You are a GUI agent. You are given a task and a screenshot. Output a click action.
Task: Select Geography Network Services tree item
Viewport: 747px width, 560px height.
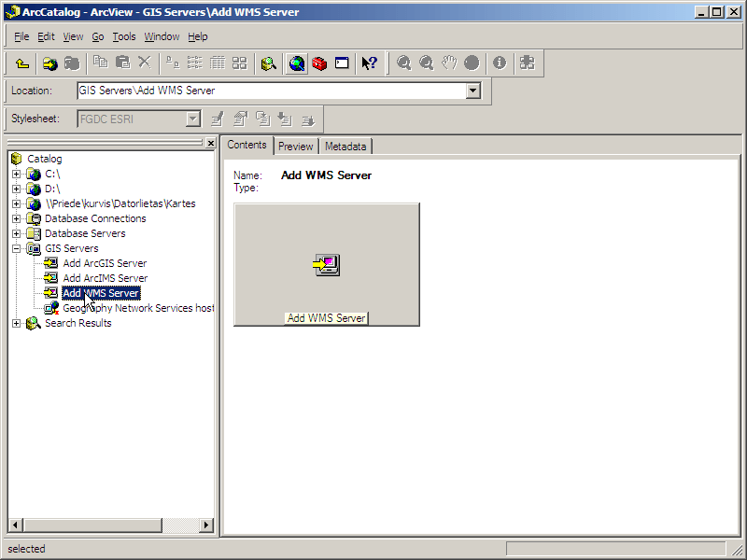[138, 308]
